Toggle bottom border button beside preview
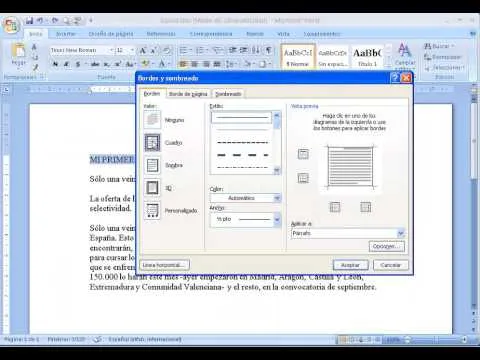 coord(303,178)
